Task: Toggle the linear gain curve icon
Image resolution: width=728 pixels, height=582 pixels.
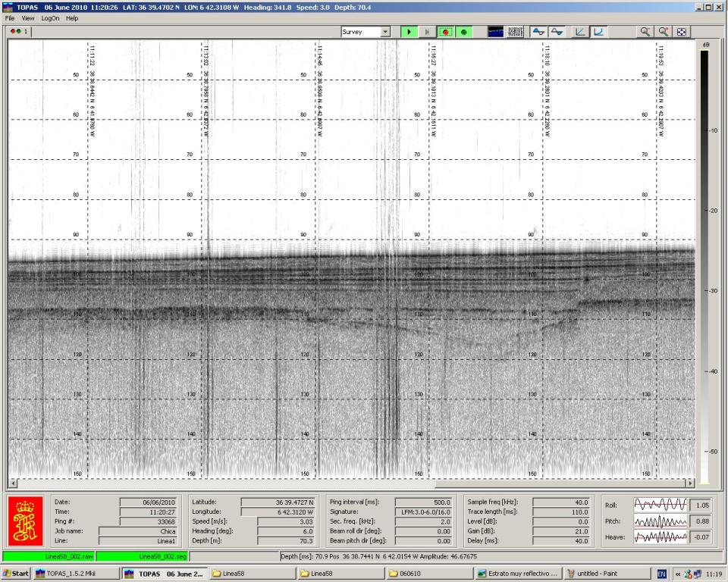Action: pos(580,32)
